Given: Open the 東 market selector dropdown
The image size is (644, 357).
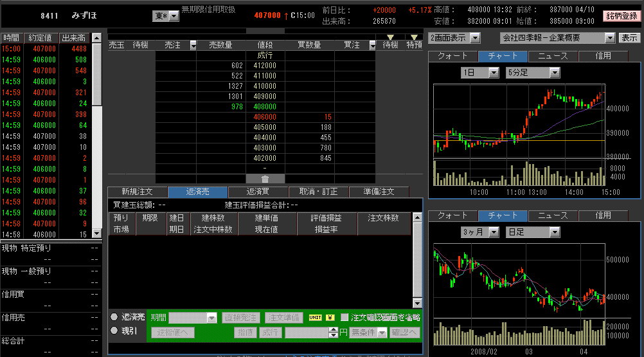Looking at the screenshot, I should [174, 15].
